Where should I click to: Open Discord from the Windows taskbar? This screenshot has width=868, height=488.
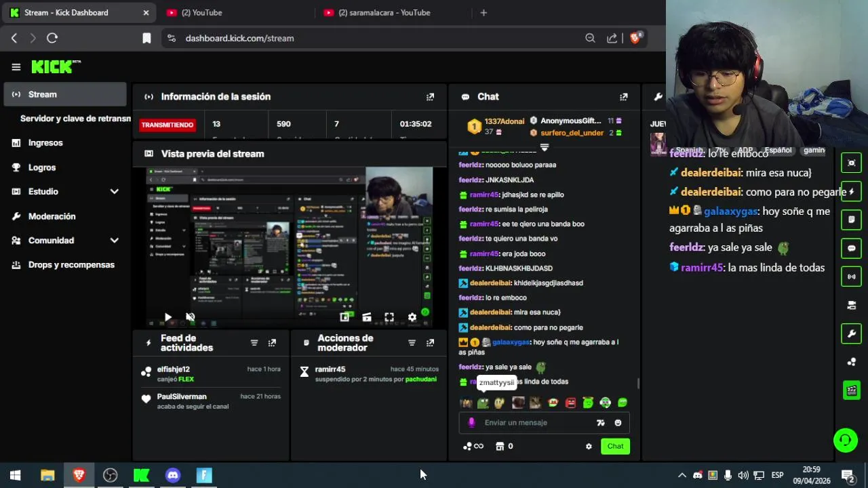tap(173, 475)
